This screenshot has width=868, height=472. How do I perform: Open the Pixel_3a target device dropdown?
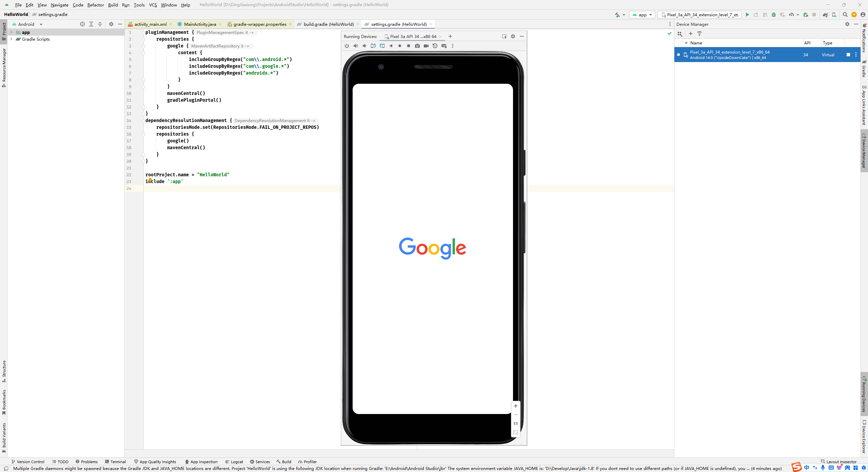pyautogui.click(x=699, y=15)
